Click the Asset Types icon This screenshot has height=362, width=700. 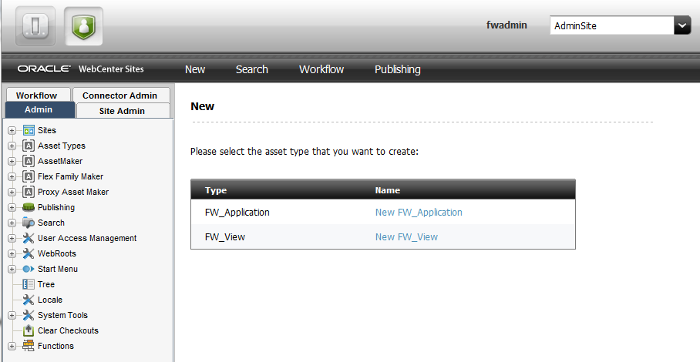click(29, 146)
